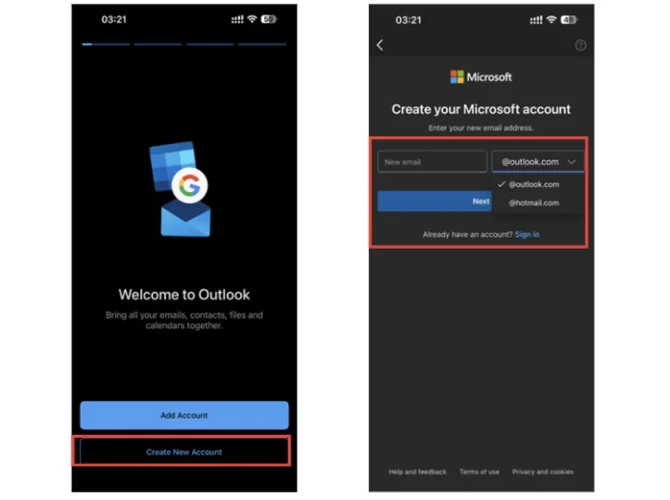Tap the blue Outlook envelope icon
Image resolution: width=670 pixels, height=500 pixels.
tap(185, 219)
